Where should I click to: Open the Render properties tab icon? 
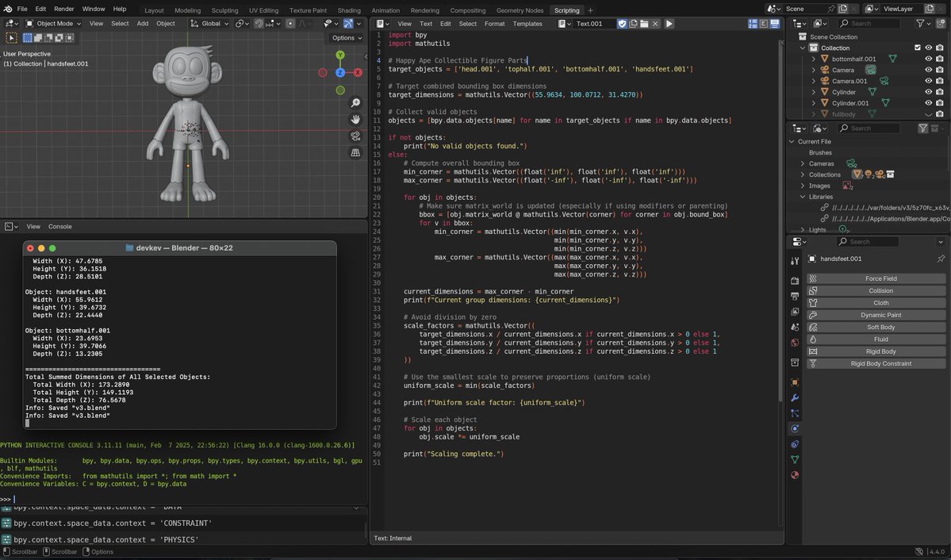pos(795,281)
